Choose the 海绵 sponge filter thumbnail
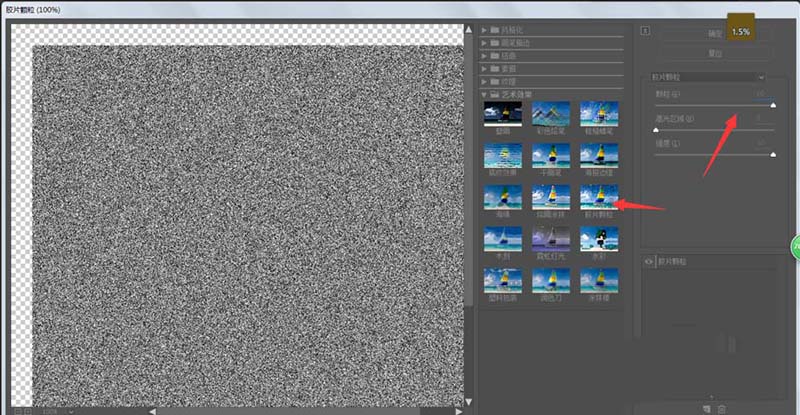This screenshot has height=415, width=800. point(503,197)
